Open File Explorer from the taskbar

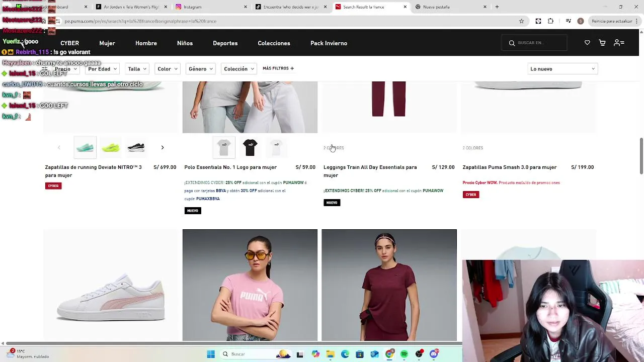[x=330, y=354]
